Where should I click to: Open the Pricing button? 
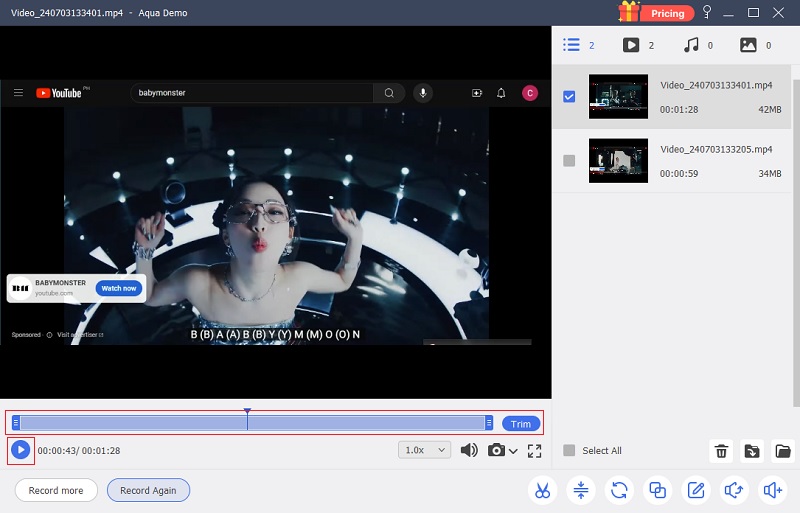667,14
